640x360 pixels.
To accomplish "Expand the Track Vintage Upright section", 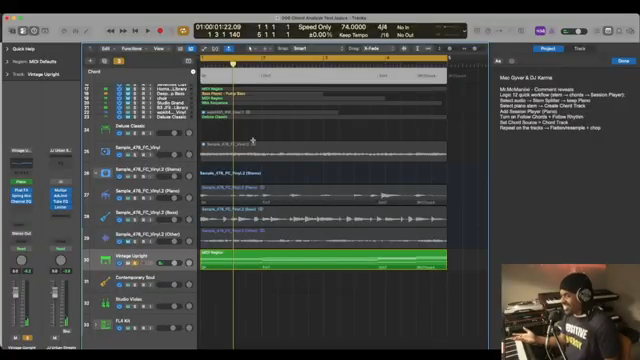I will click(x=7, y=74).
